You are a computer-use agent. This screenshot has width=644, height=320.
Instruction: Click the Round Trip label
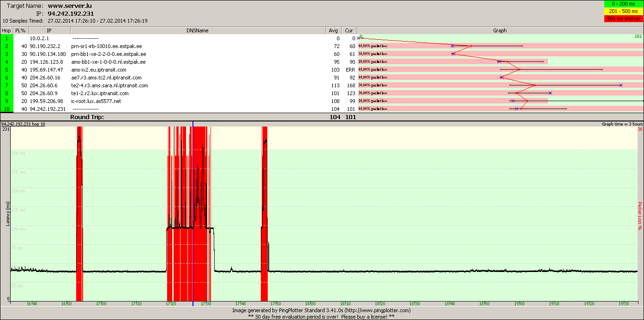[87, 117]
